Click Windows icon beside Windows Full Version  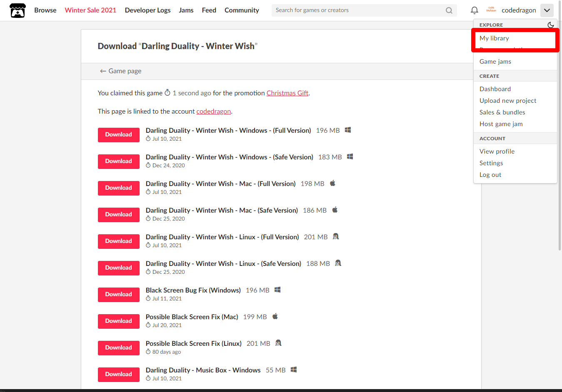(348, 130)
